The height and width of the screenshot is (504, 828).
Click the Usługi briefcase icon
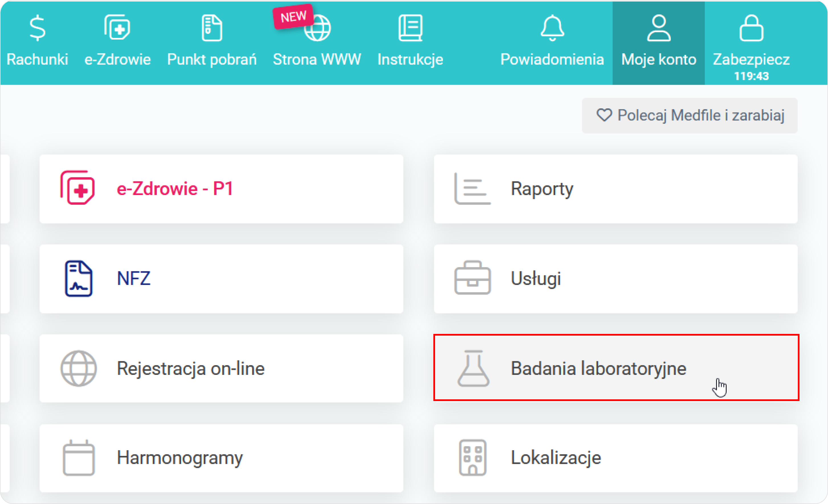point(472,278)
